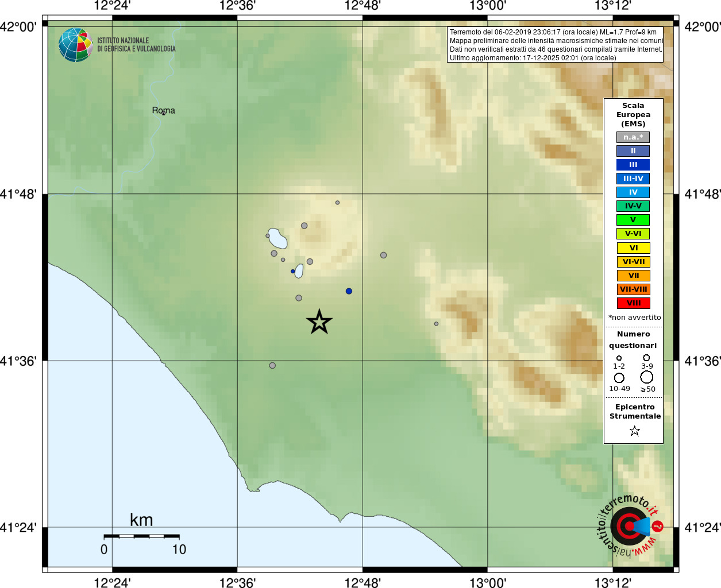Click the gray marker near 41°36' line
The width and height of the screenshot is (721, 588).
tap(272, 365)
